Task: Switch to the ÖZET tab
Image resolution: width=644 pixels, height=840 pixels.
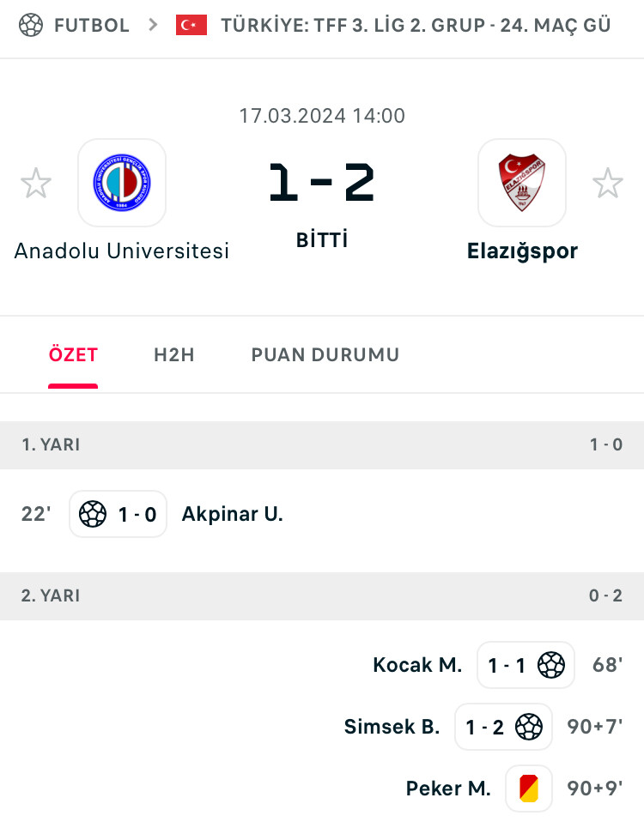Action: [73, 354]
